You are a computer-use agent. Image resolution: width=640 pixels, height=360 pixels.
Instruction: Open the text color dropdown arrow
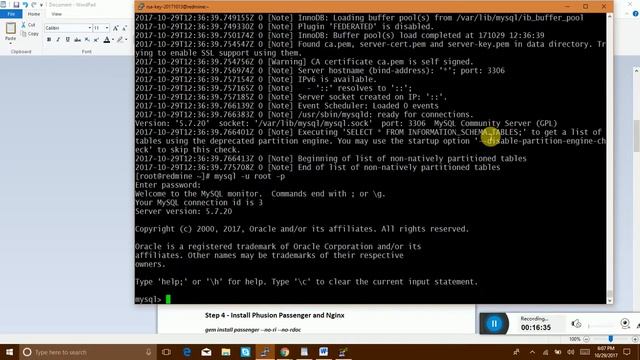point(113,40)
